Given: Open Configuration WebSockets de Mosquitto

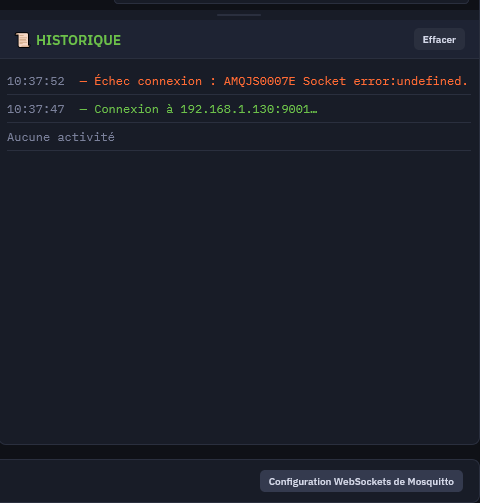Looking at the screenshot, I should (x=361, y=481).
